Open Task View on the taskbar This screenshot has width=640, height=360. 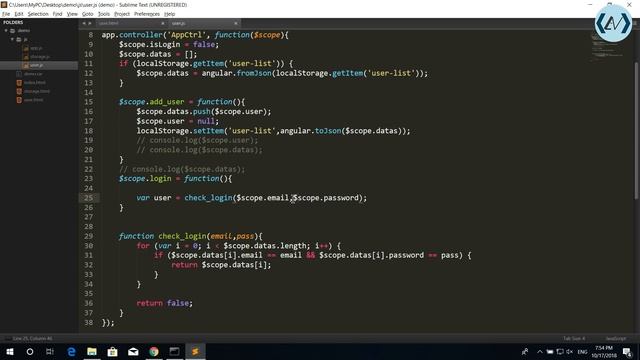[50, 351]
